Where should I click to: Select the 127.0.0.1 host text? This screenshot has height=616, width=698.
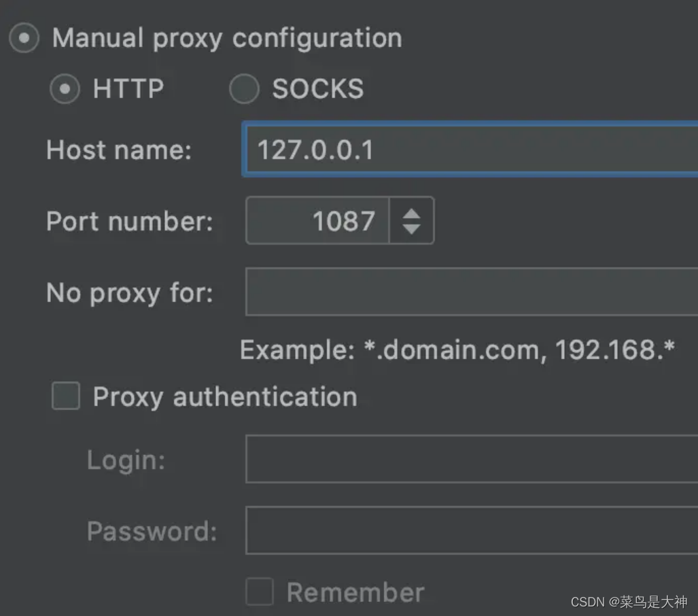315,150
